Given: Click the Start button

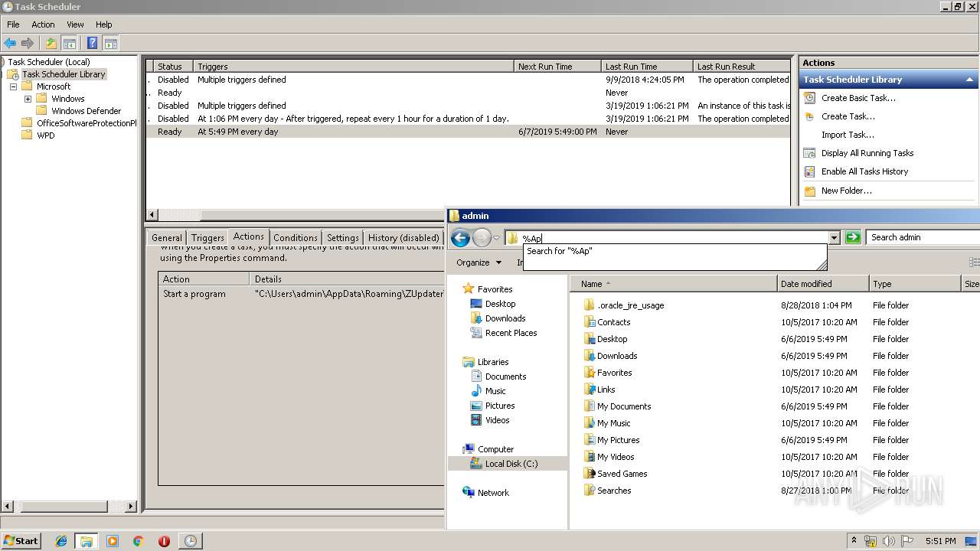Looking at the screenshot, I should tap(21, 540).
